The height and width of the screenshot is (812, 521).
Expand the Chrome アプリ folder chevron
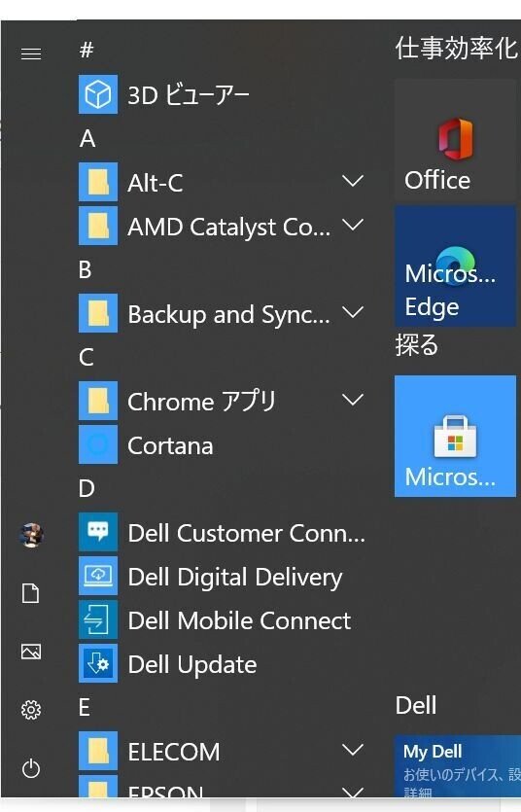pyautogui.click(x=353, y=400)
